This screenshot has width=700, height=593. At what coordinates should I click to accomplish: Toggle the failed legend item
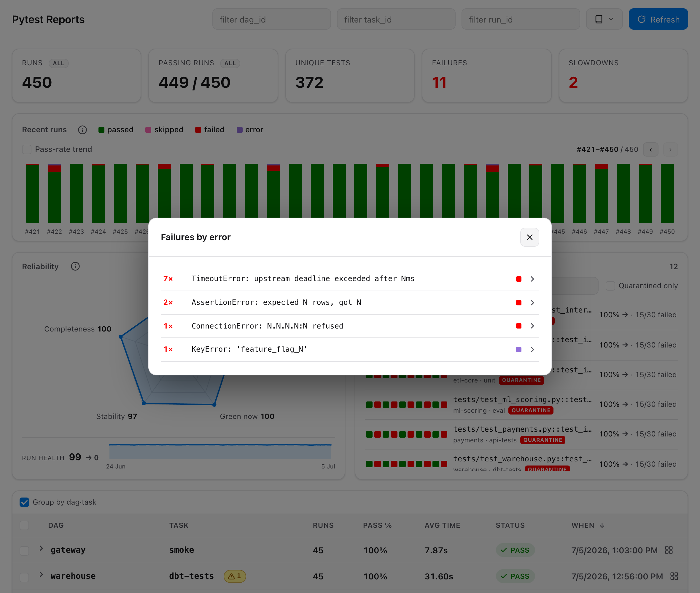210,130
